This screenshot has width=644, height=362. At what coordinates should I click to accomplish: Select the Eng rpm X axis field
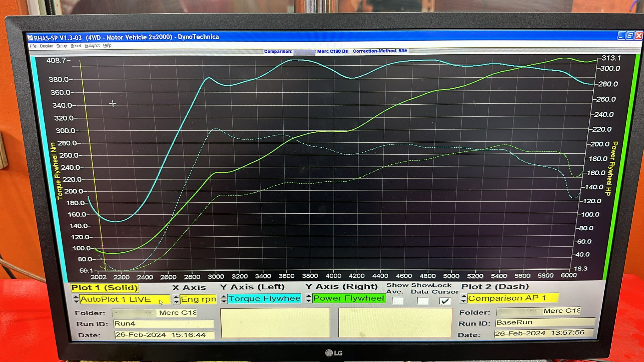click(x=198, y=299)
